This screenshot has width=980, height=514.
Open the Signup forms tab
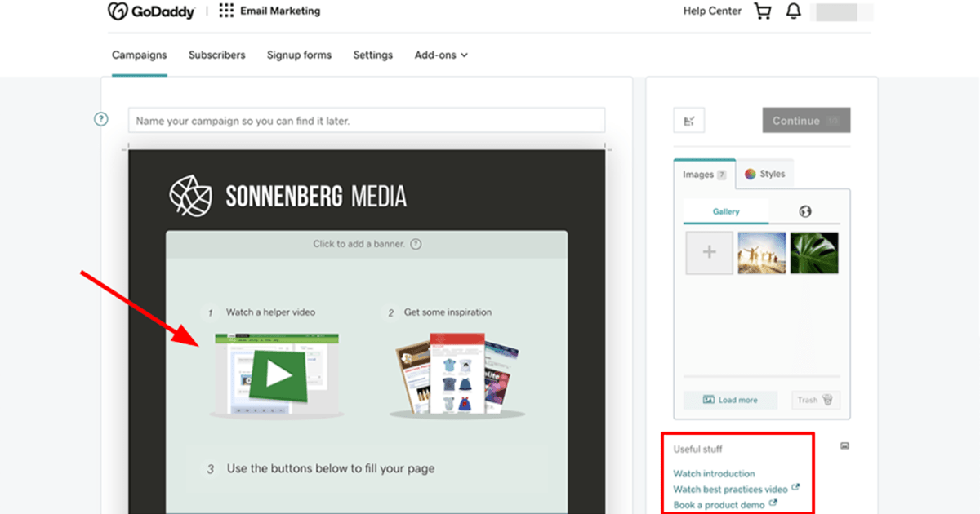point(299,55)
